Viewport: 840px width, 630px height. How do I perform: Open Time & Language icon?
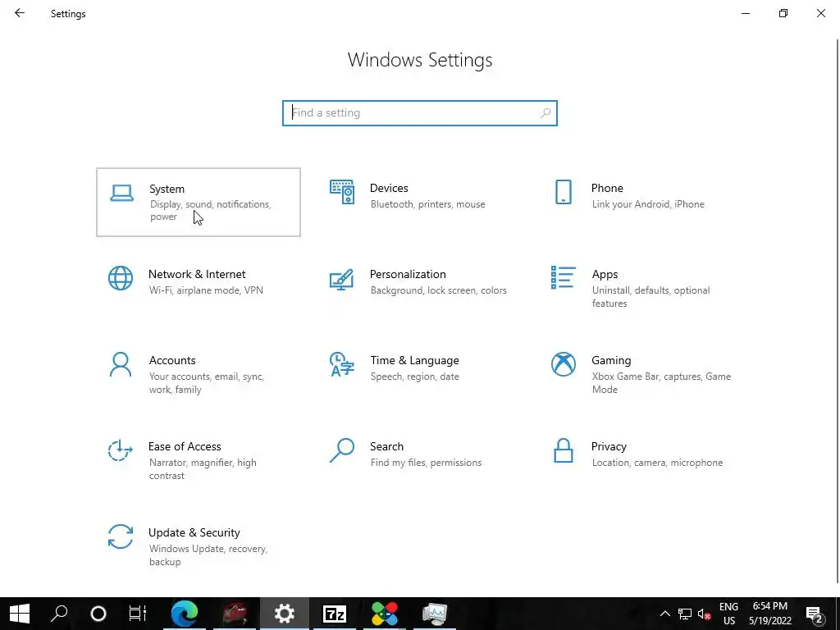(x=342, y=364)
